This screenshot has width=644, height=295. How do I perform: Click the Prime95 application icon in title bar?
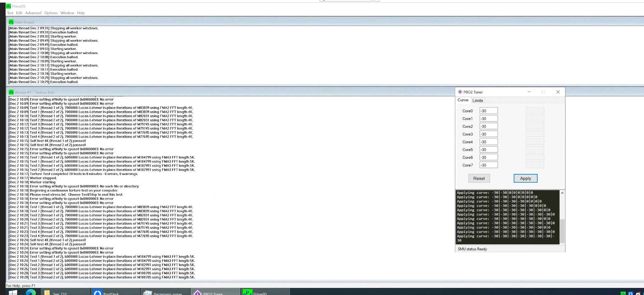pyautogui.click(x=9, y=6)
